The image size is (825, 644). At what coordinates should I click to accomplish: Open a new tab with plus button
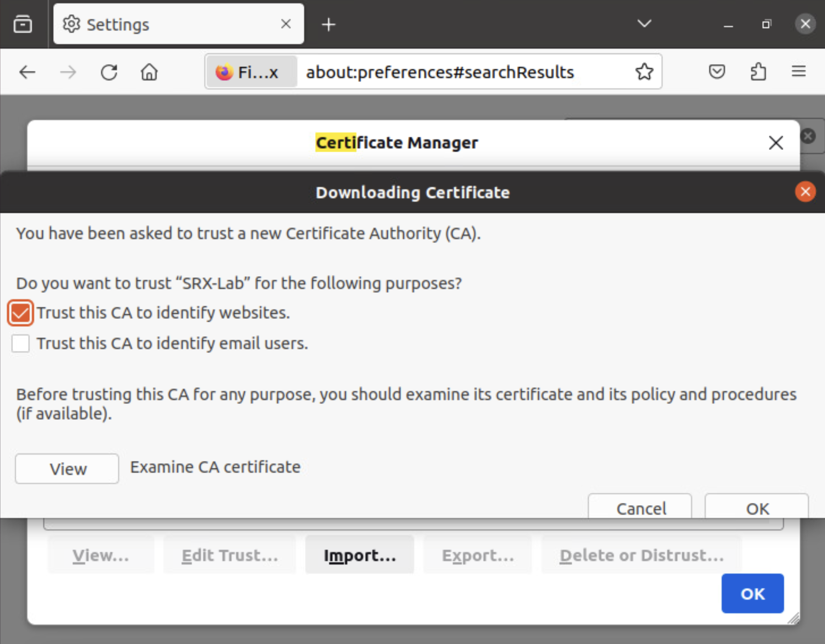[328, 24]
